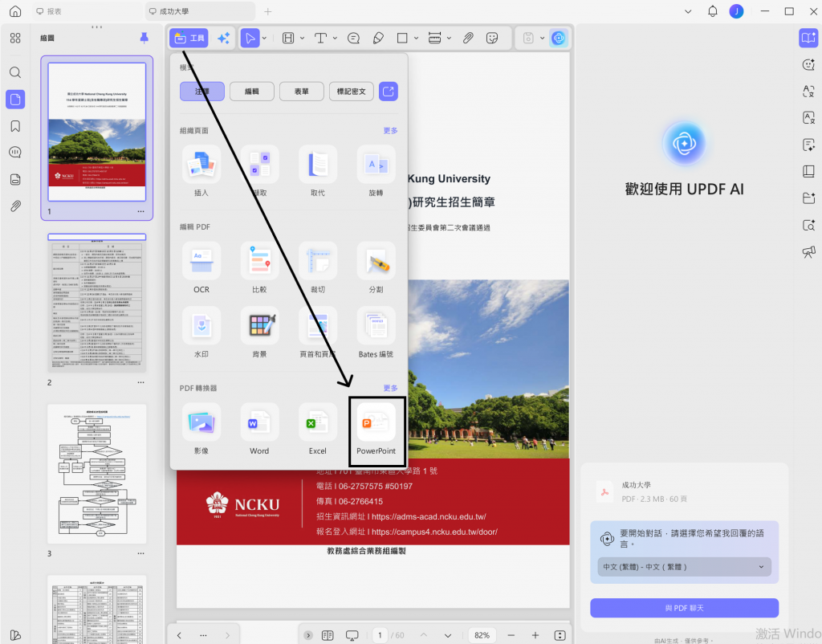
Task: Expand the cursor tool dropdown arrow
Action: [x=265, y=39]
